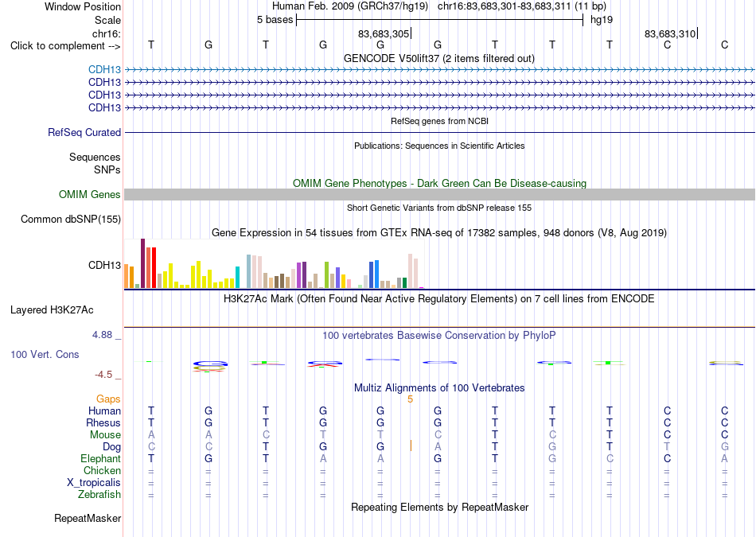
Task: Click the Layered H3K27Ac track label
Action: (x=52, y=310)
